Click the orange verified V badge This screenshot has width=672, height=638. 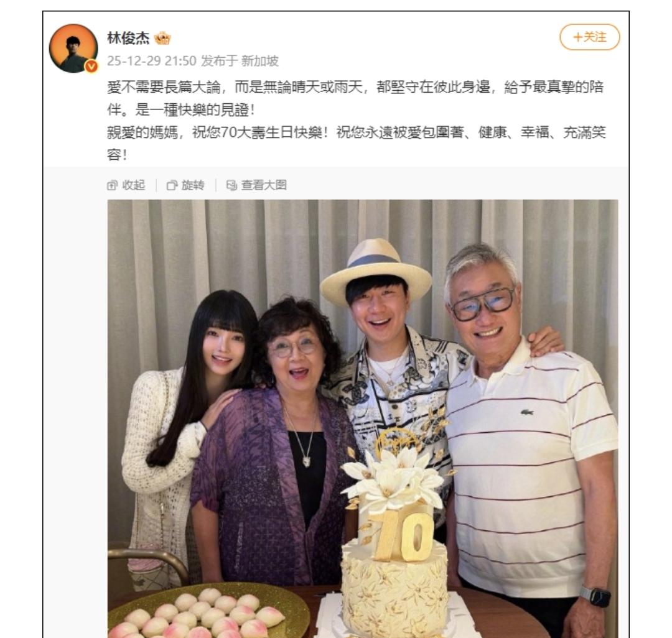[91, 67]
